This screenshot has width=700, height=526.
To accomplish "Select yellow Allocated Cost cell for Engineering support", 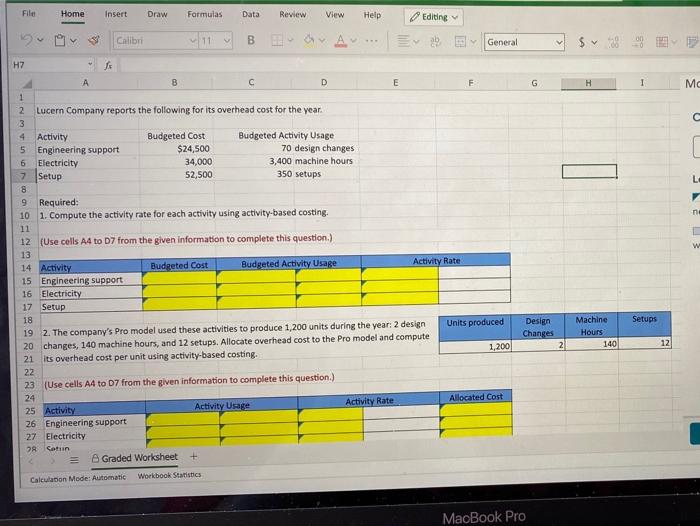I will coord(476,409).
